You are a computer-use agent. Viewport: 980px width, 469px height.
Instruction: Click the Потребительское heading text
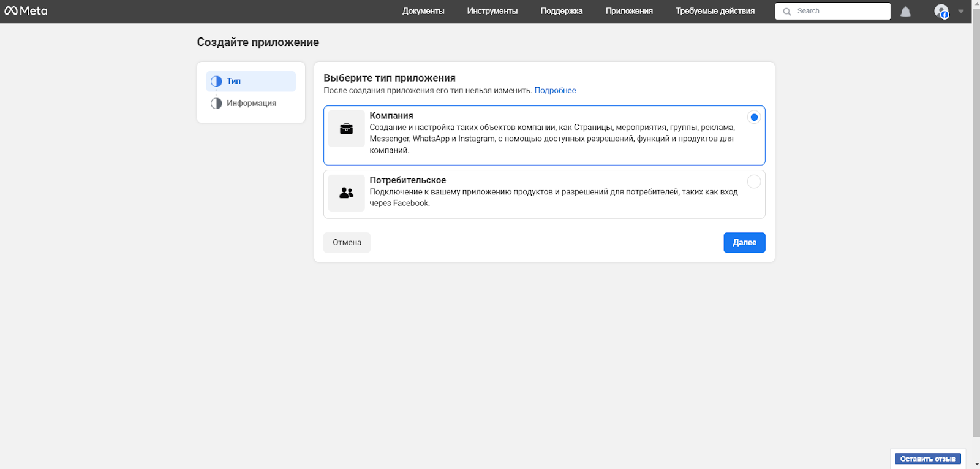pos(408,180)
